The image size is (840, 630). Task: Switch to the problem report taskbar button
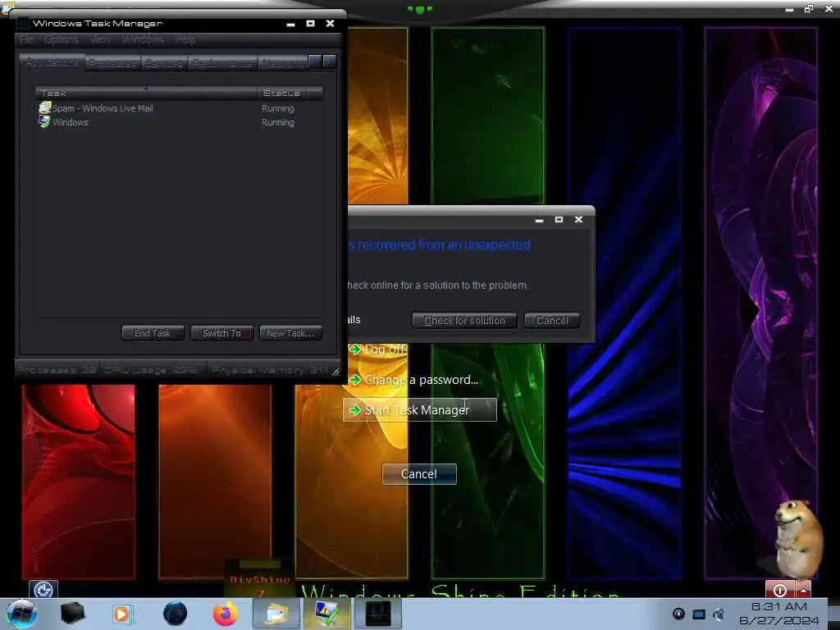coord(327,614)
